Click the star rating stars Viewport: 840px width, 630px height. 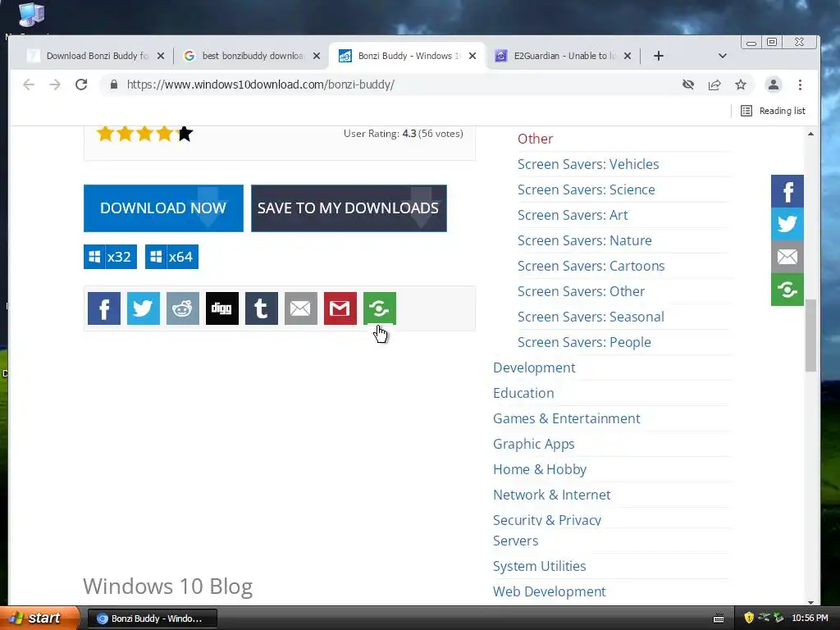144,134
